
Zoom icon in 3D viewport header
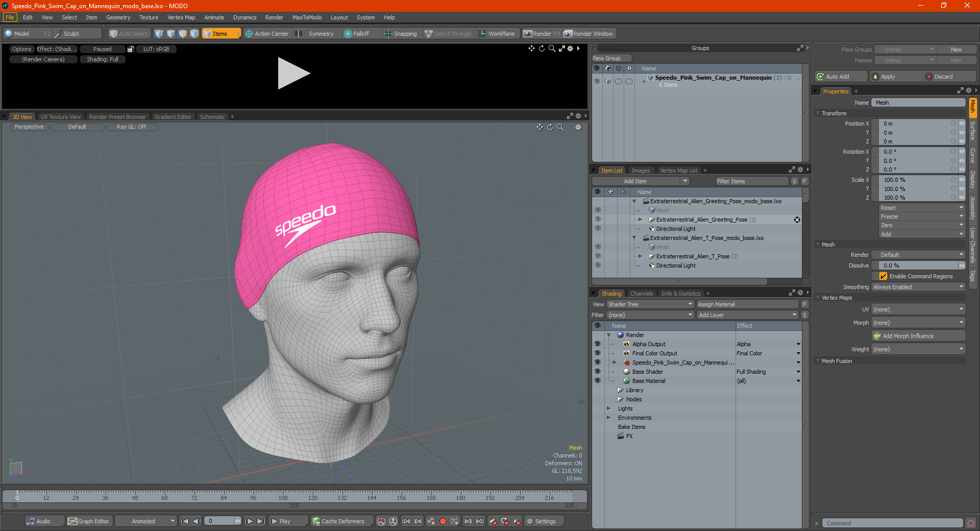pos(560,127)
